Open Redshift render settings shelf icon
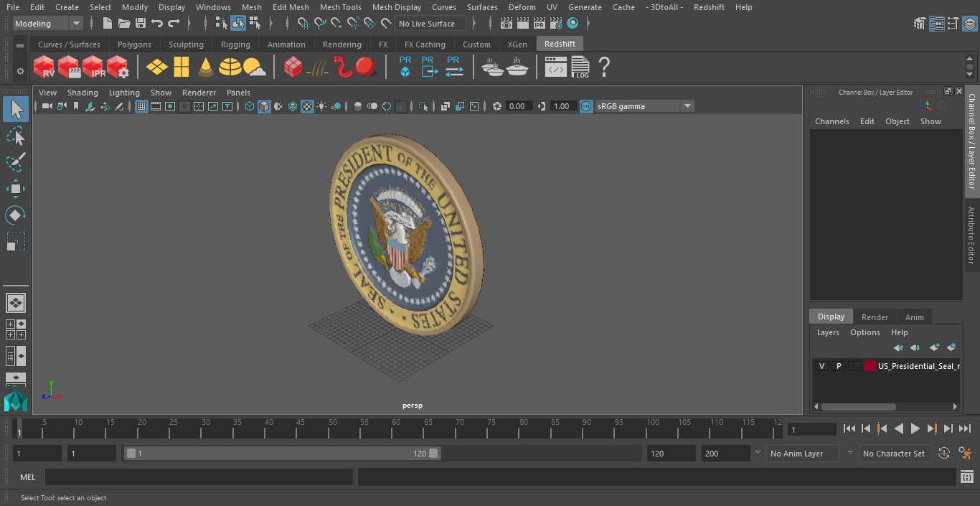This screenshot has height=506, width=980. click(x=118, y=67)
